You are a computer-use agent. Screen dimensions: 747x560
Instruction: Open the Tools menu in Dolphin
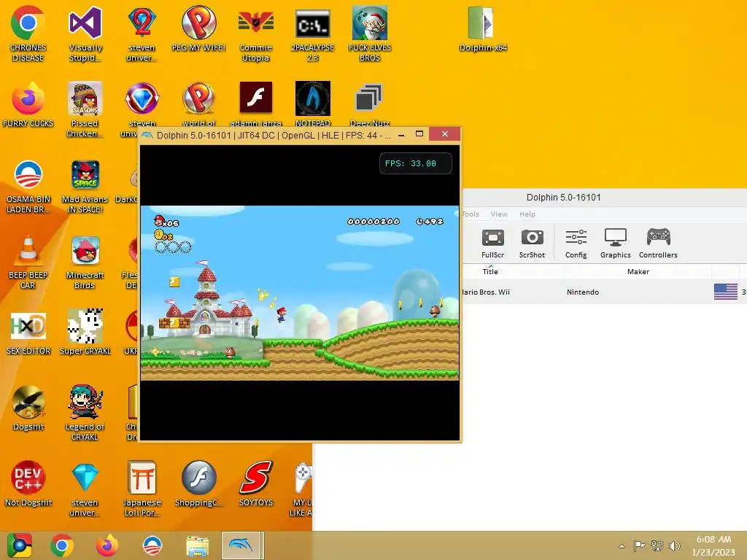click(x=471, y=214)
